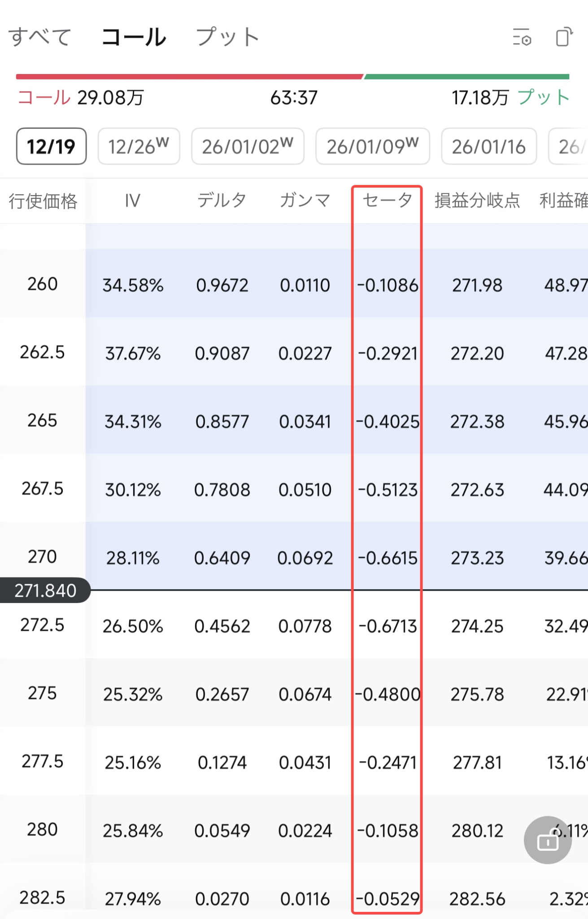Open the option chain settings icon
Screen dimensions: 588x919
tap(522, 37)
